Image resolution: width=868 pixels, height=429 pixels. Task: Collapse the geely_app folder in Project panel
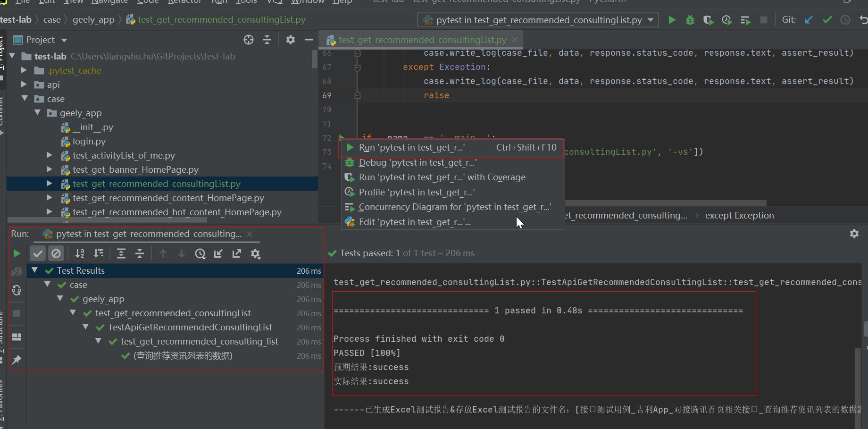coord(37,113)
